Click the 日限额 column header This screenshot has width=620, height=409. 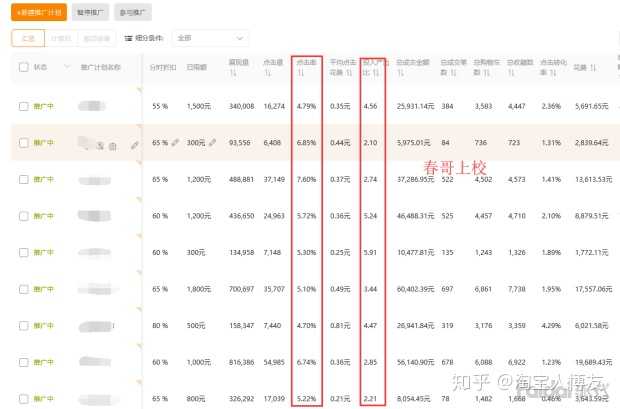(x=197, y=67)
